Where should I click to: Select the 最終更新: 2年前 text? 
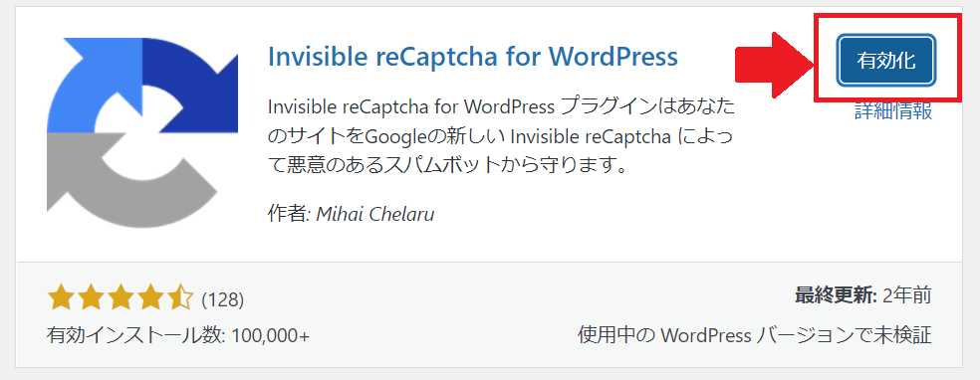coord(863,295)
